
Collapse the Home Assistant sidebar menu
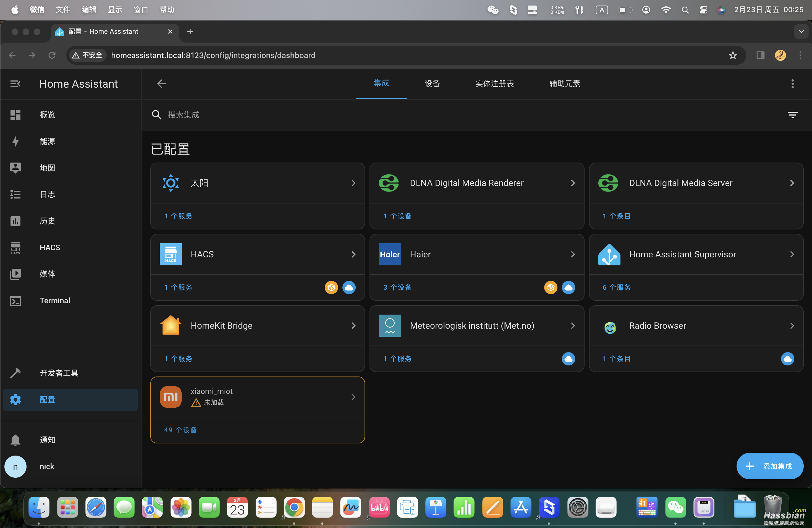[15, 83]
